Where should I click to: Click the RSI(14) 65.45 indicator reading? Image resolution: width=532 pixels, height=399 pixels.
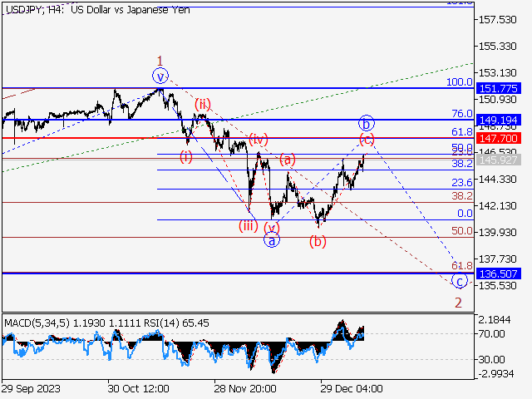176,323
